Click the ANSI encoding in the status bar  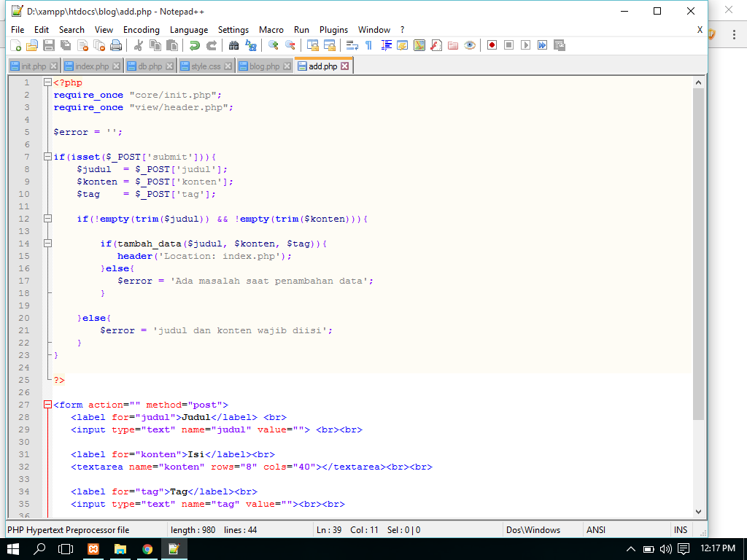point(596,530)
